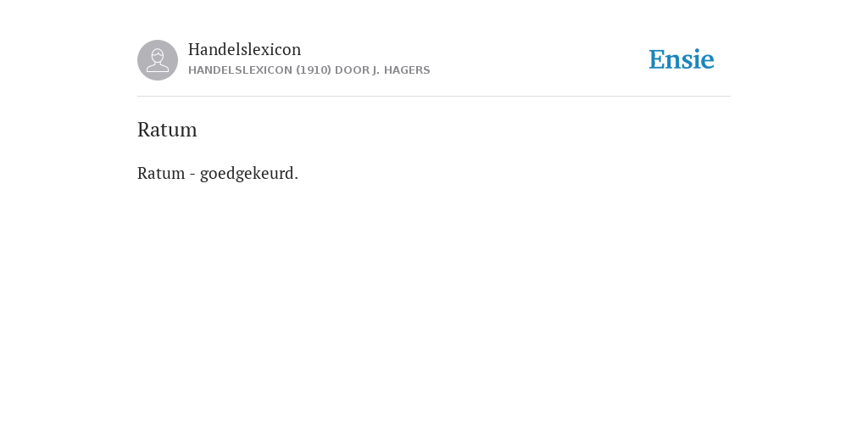Click the word goedgekeurd in the definition
The width and height of the screenshot is (868, 434).
tap(247, 173)
